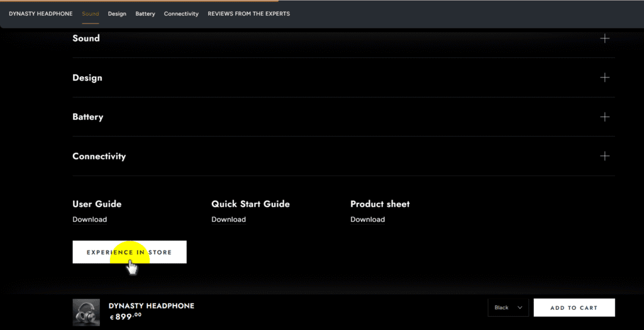Click the plus icon in Design row
This screenshot has width=644, height=330.
click(x=604, y=77)
